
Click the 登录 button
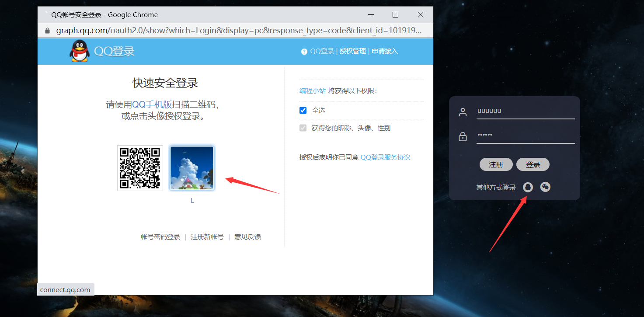533,164
